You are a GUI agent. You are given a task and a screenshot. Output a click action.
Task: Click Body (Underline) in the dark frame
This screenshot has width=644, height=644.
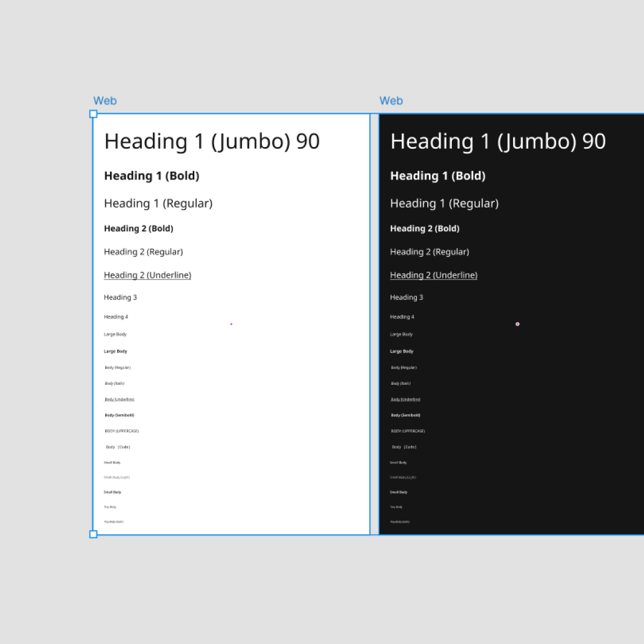(405, 399)
